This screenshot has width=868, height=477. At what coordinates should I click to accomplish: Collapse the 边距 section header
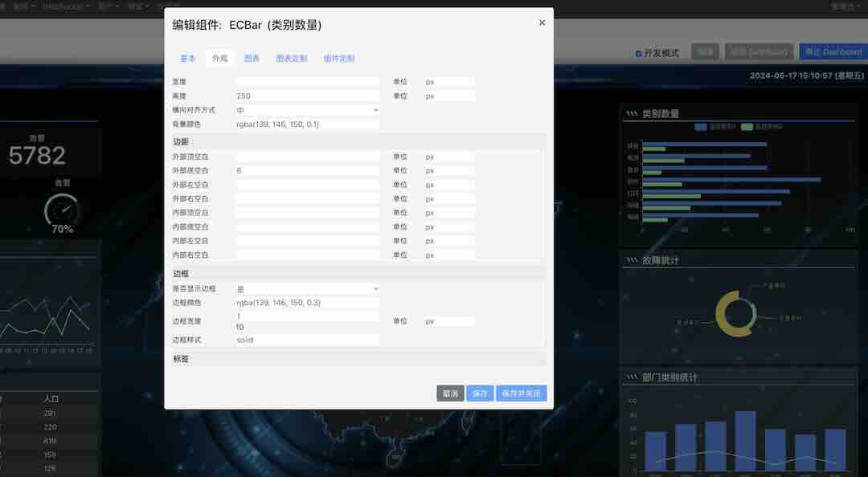point(358,141)
